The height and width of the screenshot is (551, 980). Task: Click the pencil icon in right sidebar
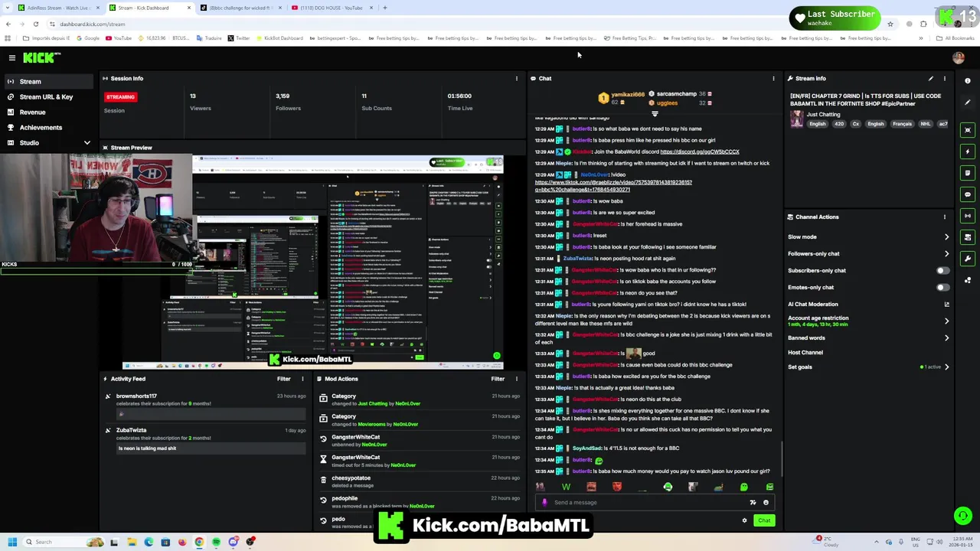968,101
